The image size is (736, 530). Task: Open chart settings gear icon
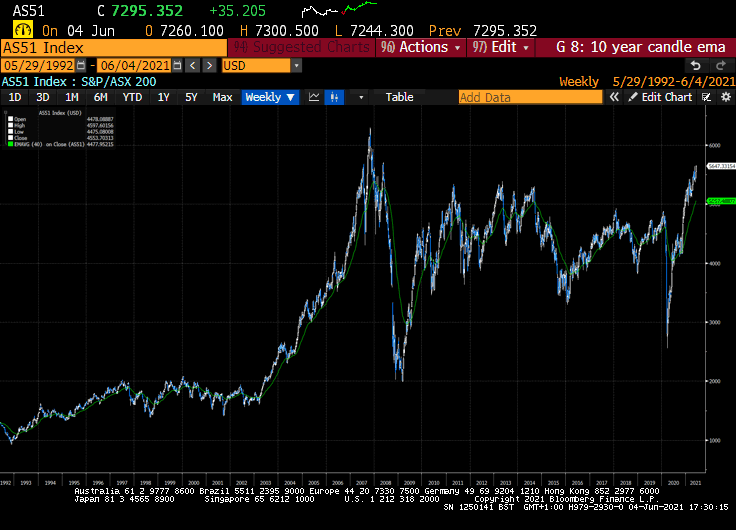726,97
